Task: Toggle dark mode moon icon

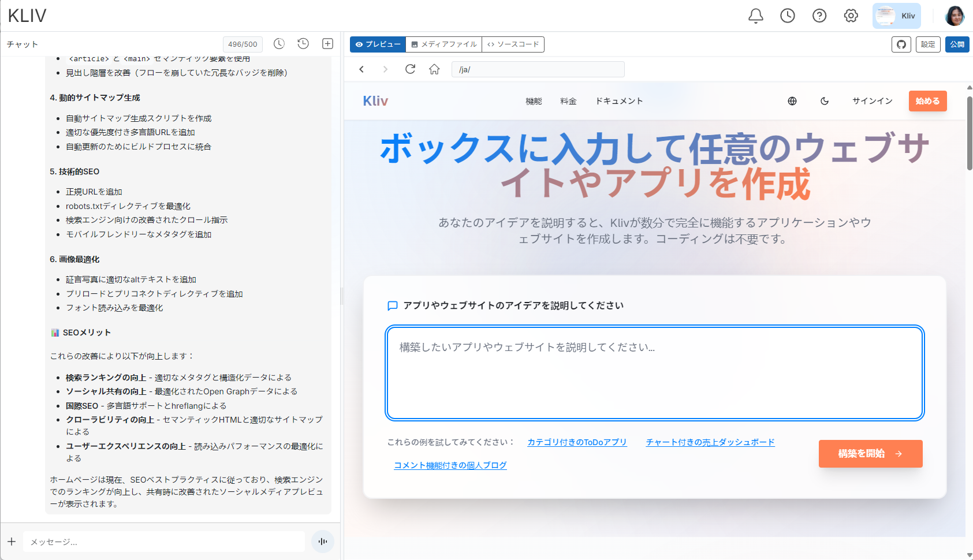Action: [x=825, y=101]
